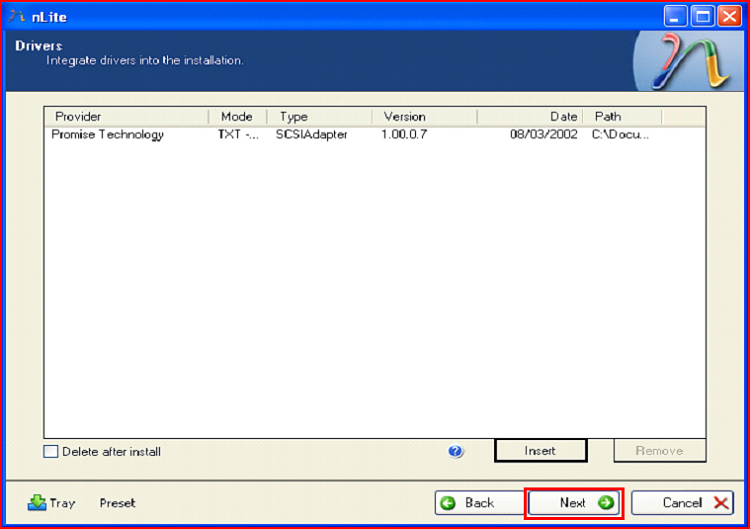Click the C:\Docu... path cell
This screenshot has width=750, height=529.
(x=620, y=135)
